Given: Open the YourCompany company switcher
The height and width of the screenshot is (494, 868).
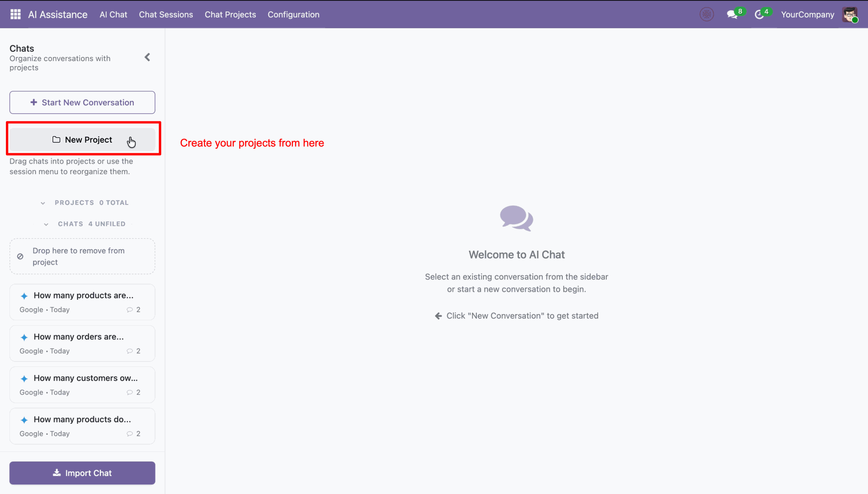Looking at the screenshot, I should point(807,14).
